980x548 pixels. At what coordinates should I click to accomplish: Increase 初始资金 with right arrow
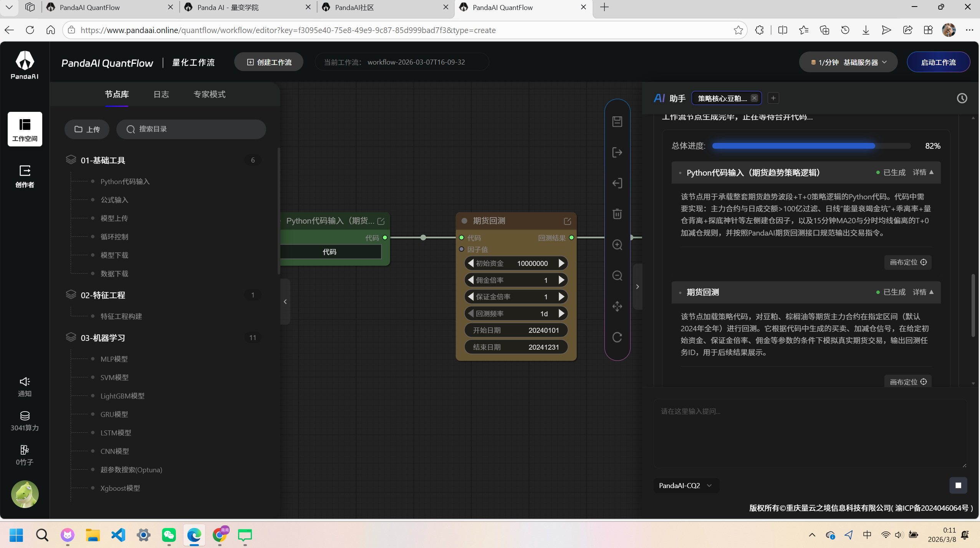coord(561,263)
